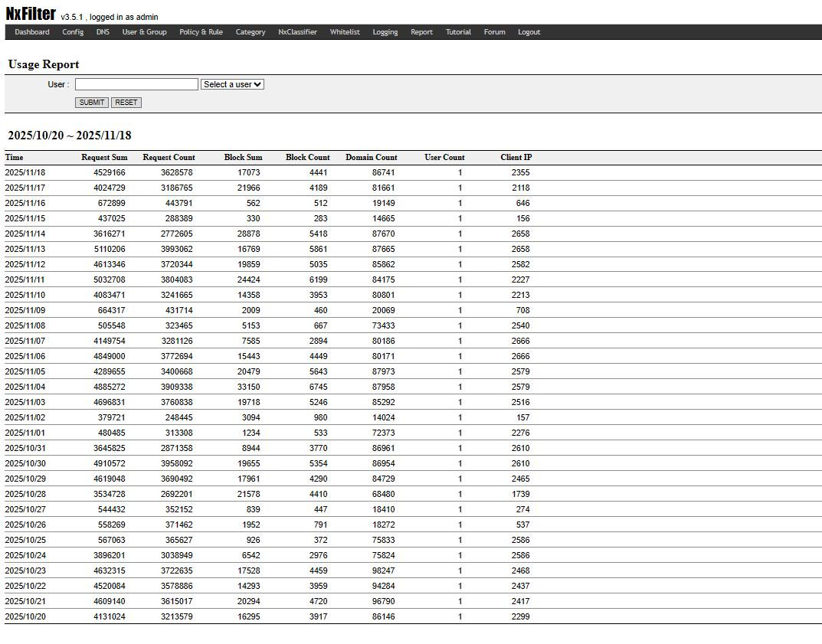Log out of admin session
Image resolution: width=822 pixels, height=644 pixels.
click(x=529, y=32)
